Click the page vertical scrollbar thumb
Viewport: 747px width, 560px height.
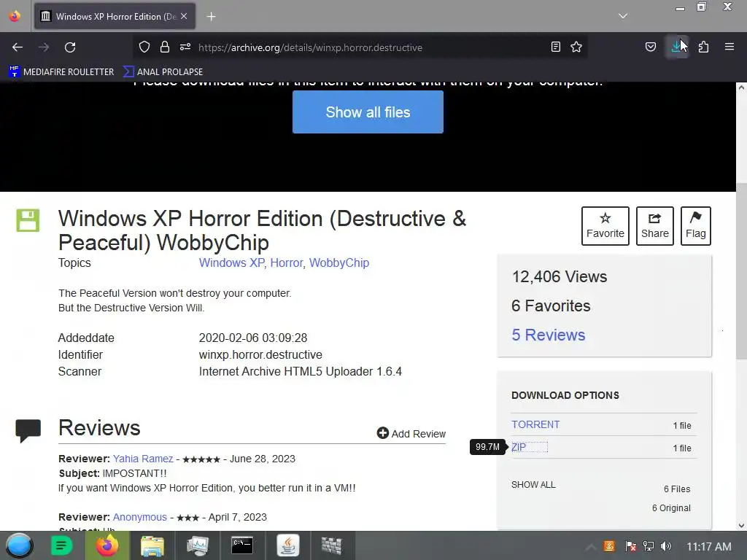point(741,271)
